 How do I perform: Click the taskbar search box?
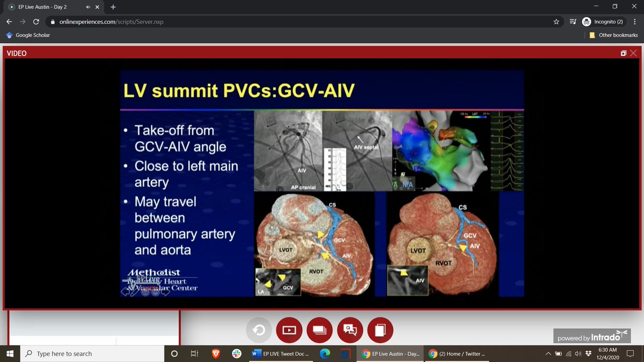[92, 353]
